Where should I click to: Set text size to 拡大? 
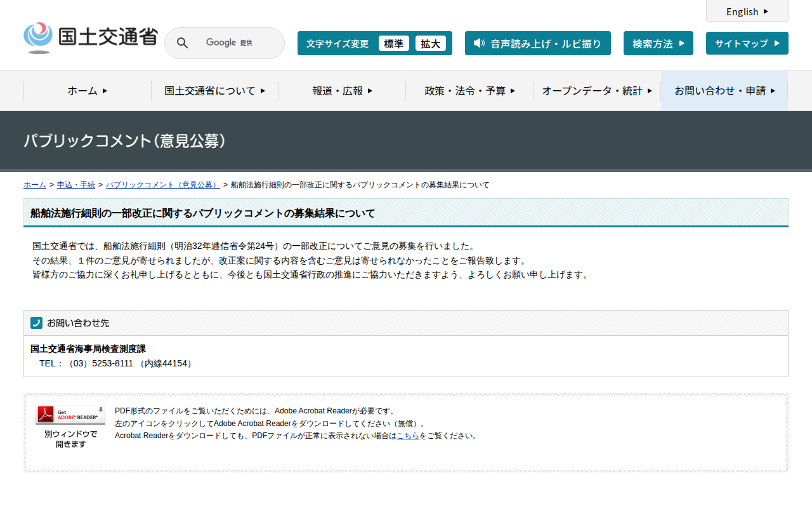click(431, 43)
